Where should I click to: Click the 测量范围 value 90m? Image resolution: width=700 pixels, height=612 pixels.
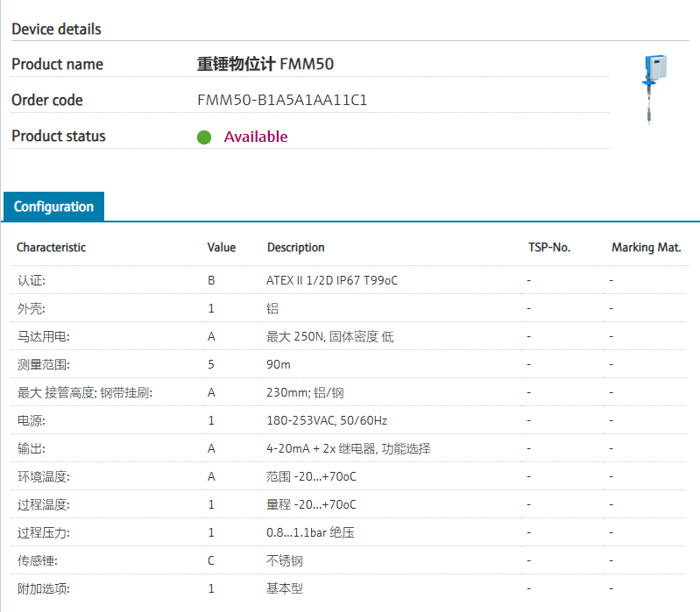pos(278,365)
